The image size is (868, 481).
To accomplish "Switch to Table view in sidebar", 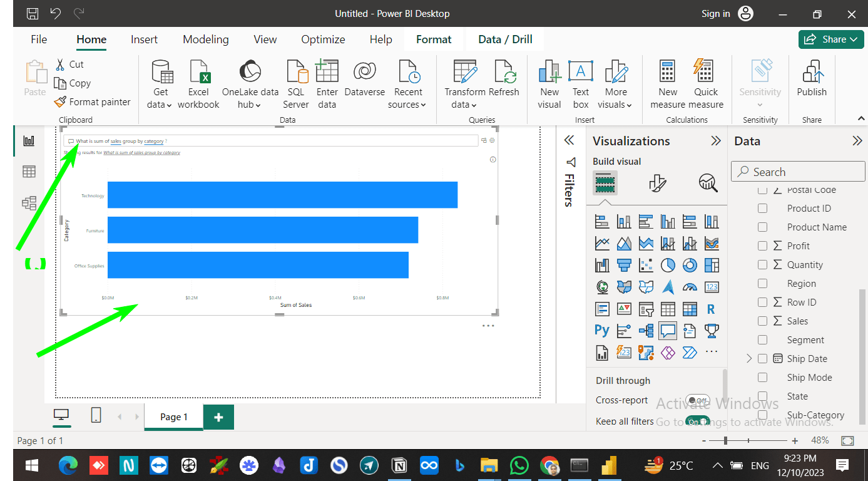I will coord(29,172).
